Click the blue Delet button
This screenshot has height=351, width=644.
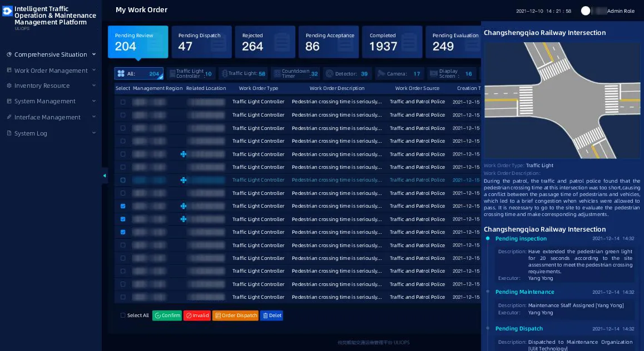[x=271, y=315]
